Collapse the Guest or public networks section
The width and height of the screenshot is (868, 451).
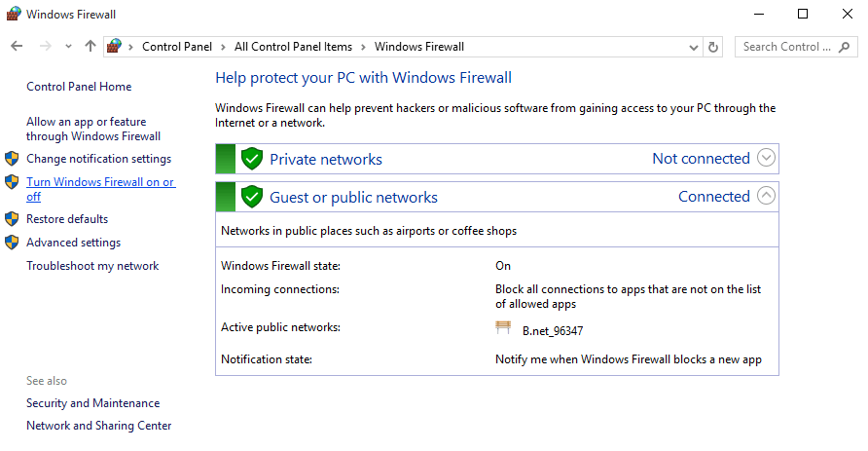tap(766, 196)
